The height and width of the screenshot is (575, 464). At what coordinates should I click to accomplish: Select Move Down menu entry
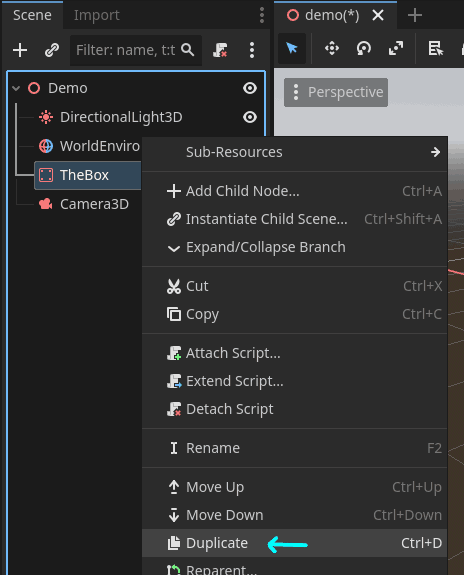coord(295,515)
